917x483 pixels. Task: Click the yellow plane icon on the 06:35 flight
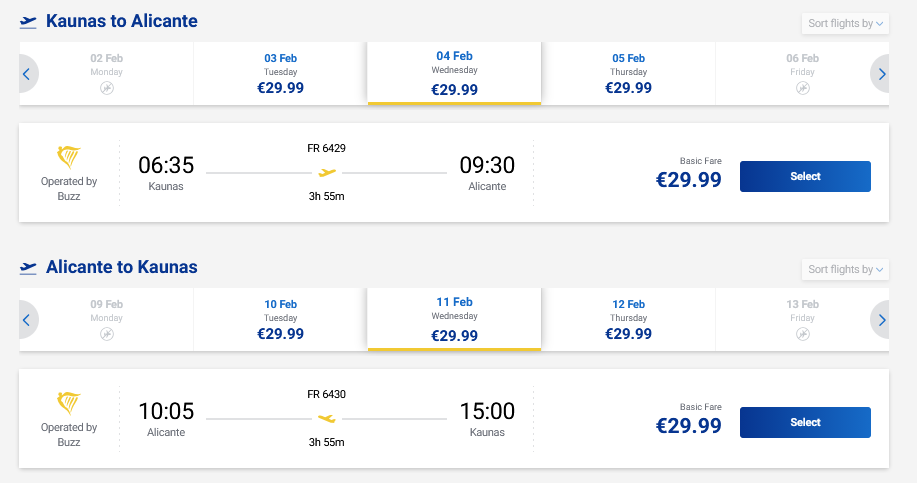pyautogui.click(x=327, y=173)
